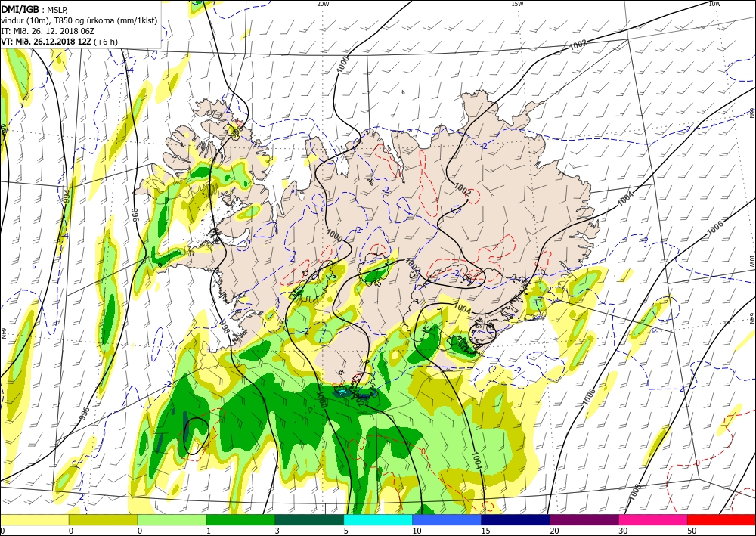Screen dimensions: 756x536
Task: Click the "15W" longitude label
Action: point(517,4)
